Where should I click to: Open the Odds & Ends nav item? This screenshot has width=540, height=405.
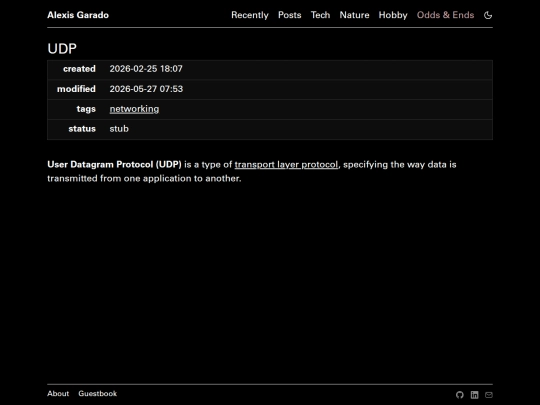(x=445, y=15)
